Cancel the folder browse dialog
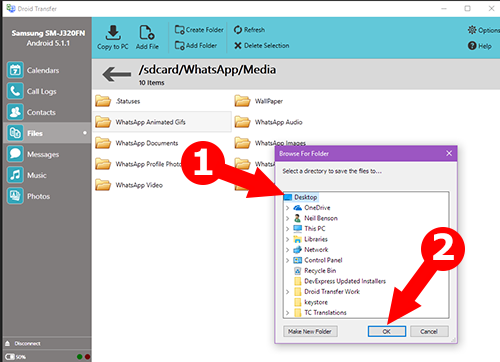 pyautogui.click(x=429, y=331)
